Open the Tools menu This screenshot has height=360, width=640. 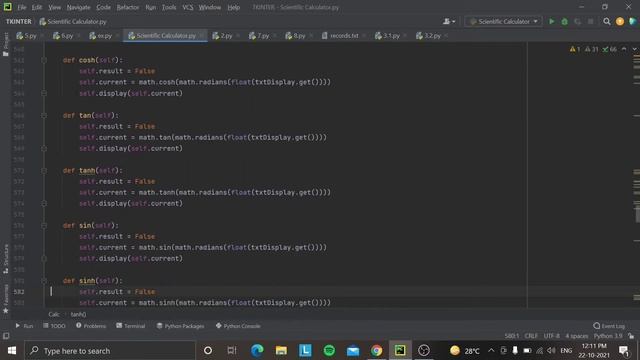[169, 7]
